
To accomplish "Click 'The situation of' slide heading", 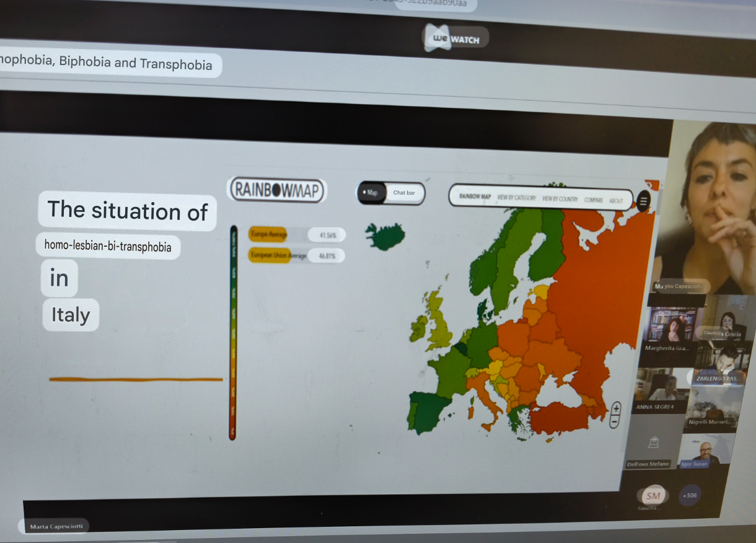I will click(128, 211).
